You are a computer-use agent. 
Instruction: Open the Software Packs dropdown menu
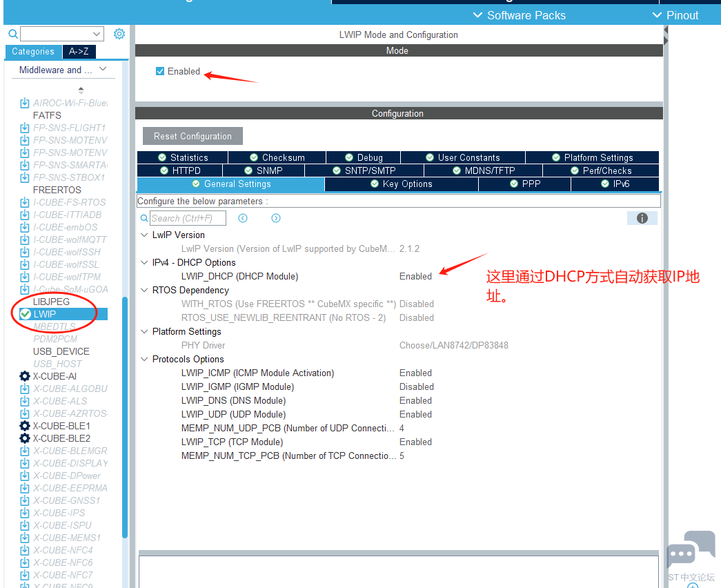tap(520, 15)
